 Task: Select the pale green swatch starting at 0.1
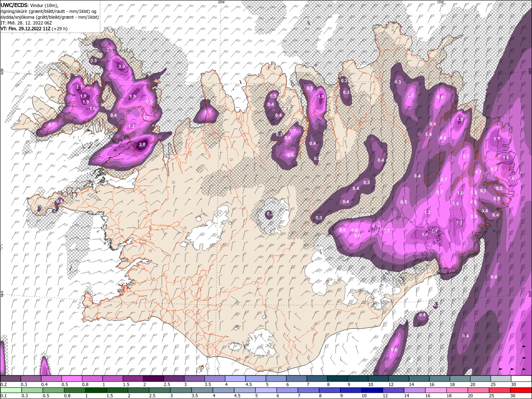(x=10, y=390)
